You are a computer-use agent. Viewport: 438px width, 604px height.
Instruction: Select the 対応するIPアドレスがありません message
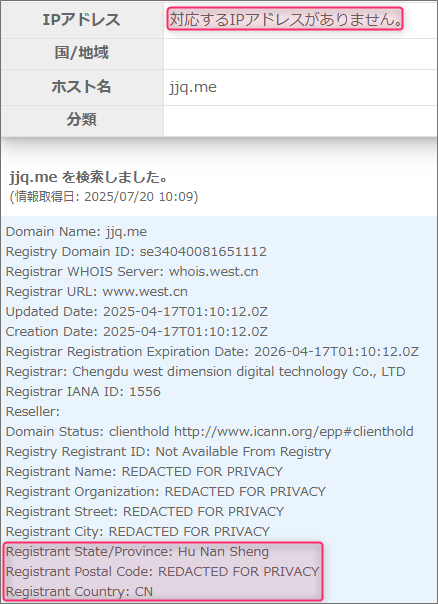tap(285, 19)
